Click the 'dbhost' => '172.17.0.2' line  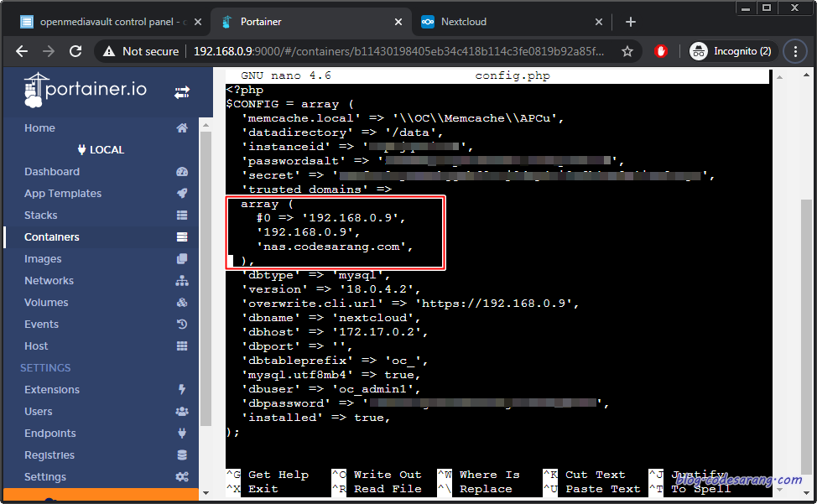coord(334,331)
